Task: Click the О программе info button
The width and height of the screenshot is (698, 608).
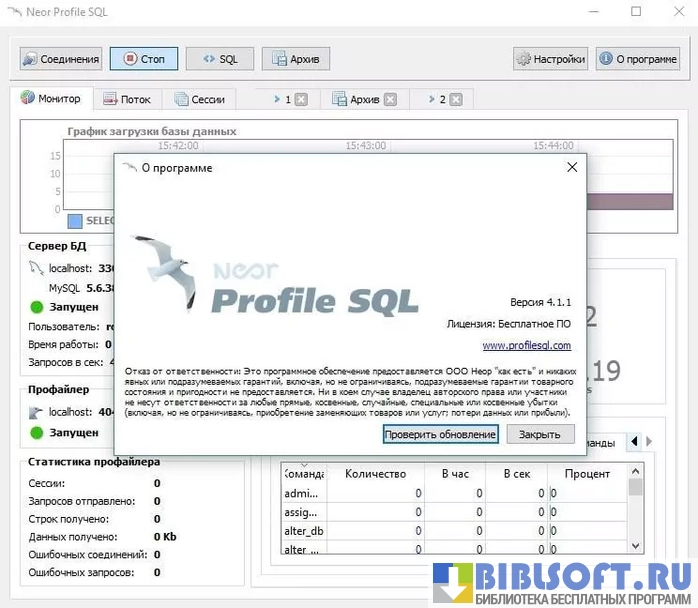Action: (x=637, y=59)
